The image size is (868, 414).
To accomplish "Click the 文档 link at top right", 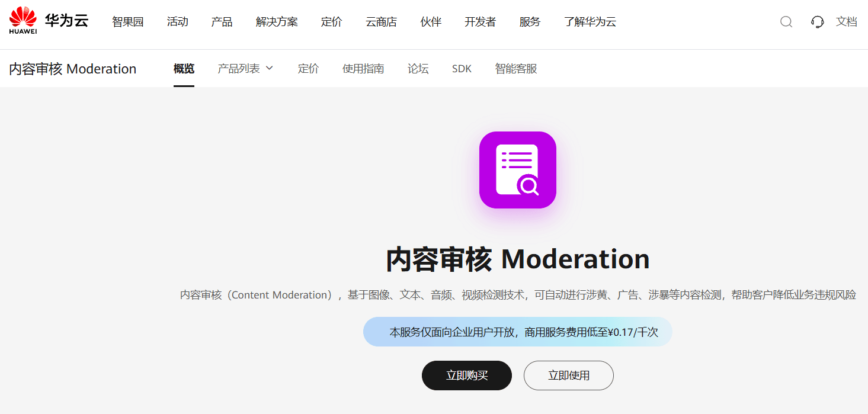I will 847,22.
